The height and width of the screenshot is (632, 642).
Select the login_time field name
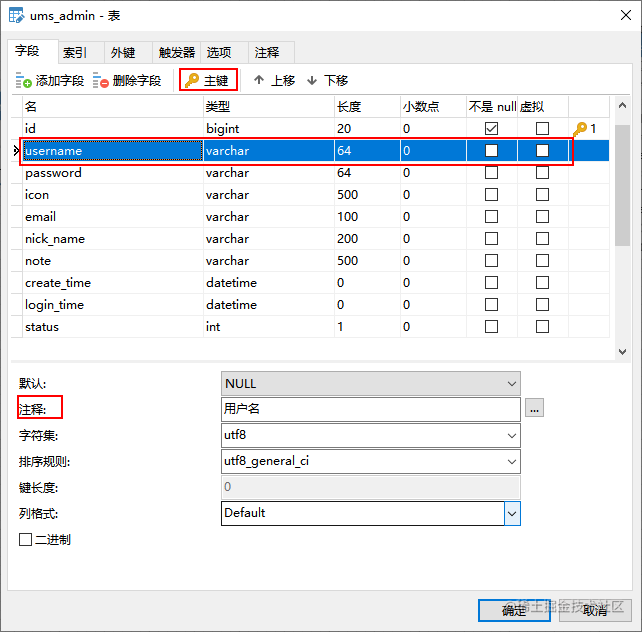(113, 305)
